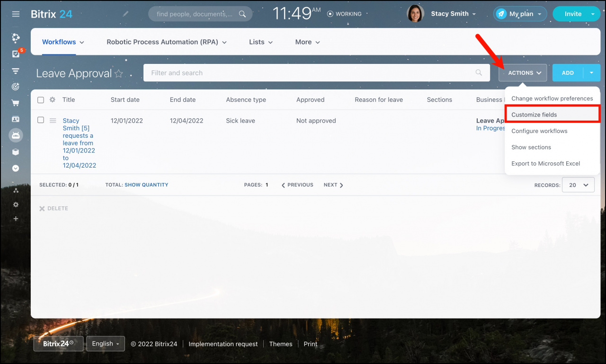Click the DELETE action
This screenshot has width=606, height=364.
point(53,208)
